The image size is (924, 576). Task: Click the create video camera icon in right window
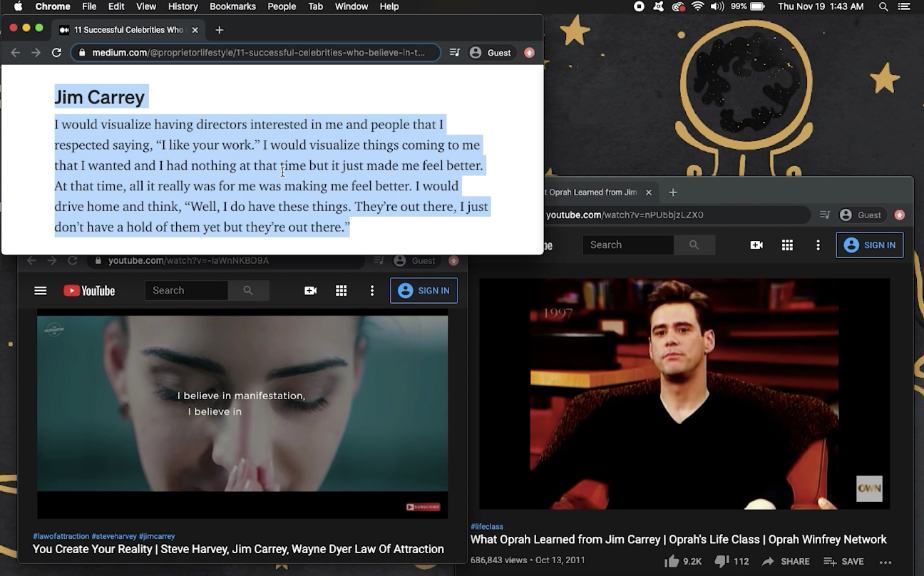point(756,245)
